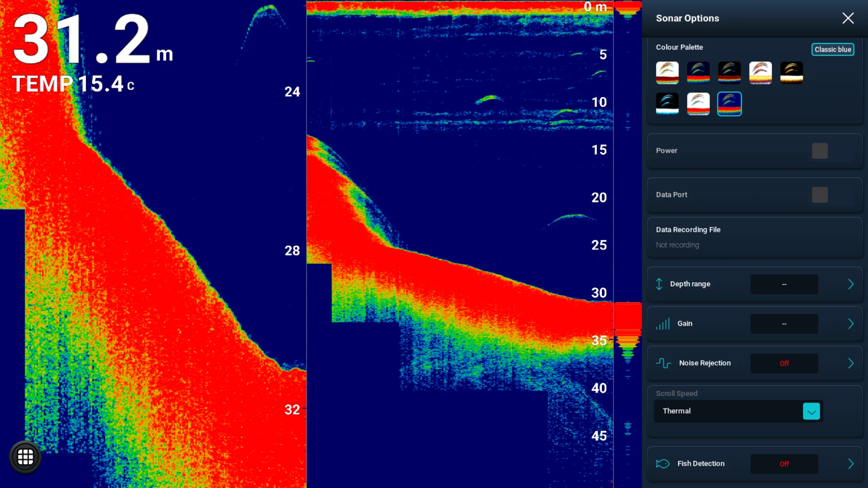Image resolution: width=868 pixels, height=488 pixels.
Task: Select the white palette in the second row
Action: [698, 104]
